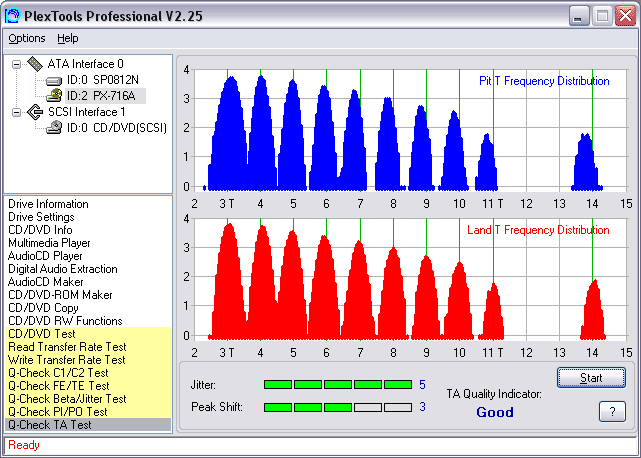Open CD/DVD Copy function
641x458 pixels.
point(43,308)
